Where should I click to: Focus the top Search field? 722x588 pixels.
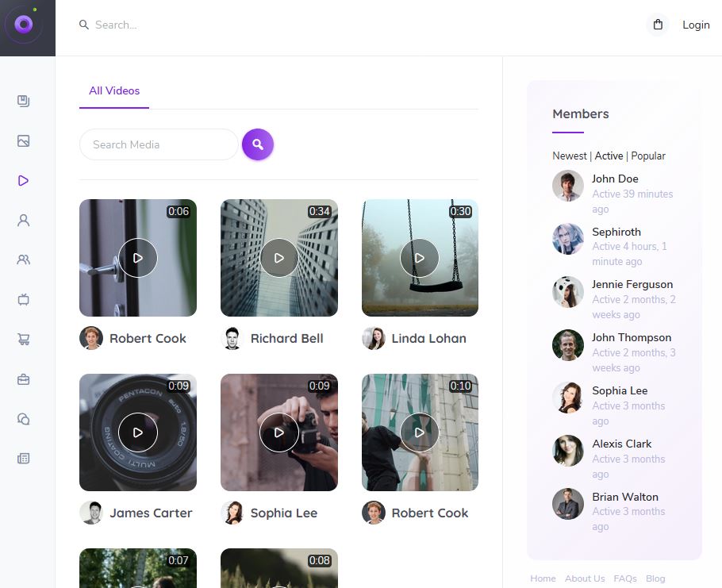116,25
